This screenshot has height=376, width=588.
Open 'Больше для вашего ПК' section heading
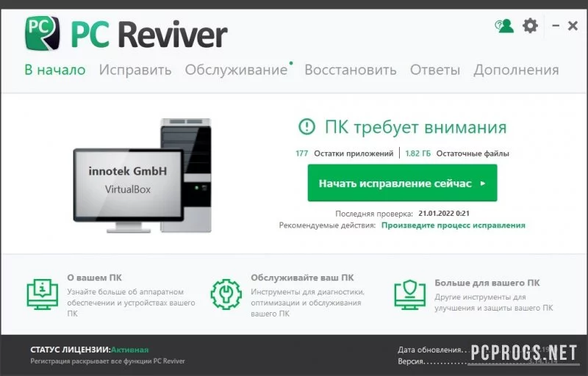487,283
